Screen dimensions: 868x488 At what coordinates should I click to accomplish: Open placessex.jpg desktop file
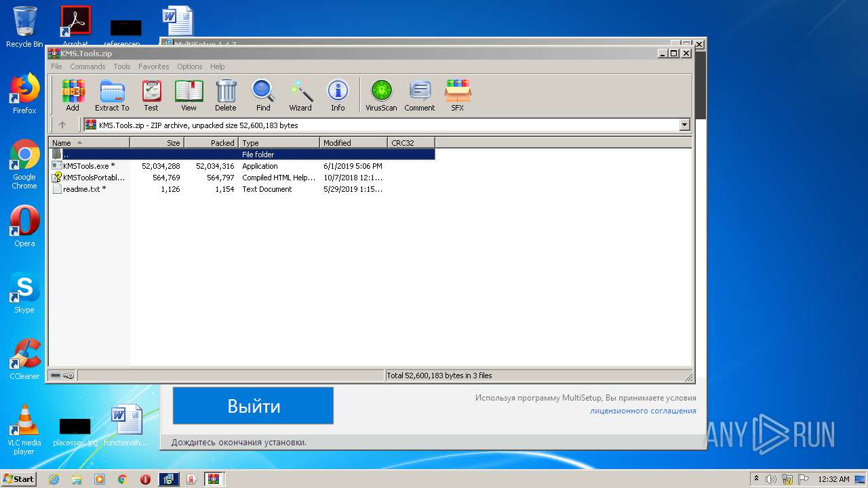click(x=75, y=432)
